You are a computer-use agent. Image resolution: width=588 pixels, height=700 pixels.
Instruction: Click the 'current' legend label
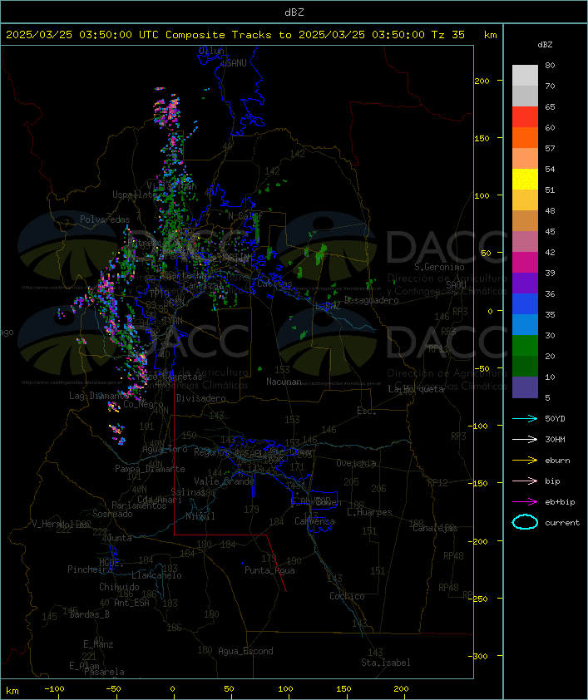point(562,522)
